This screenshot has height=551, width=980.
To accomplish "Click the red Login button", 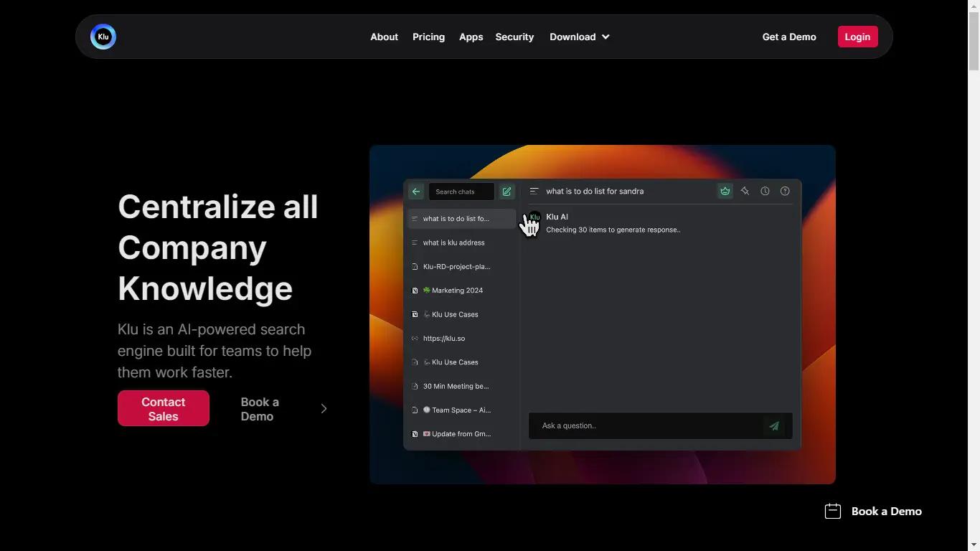I will pos(857,37).
